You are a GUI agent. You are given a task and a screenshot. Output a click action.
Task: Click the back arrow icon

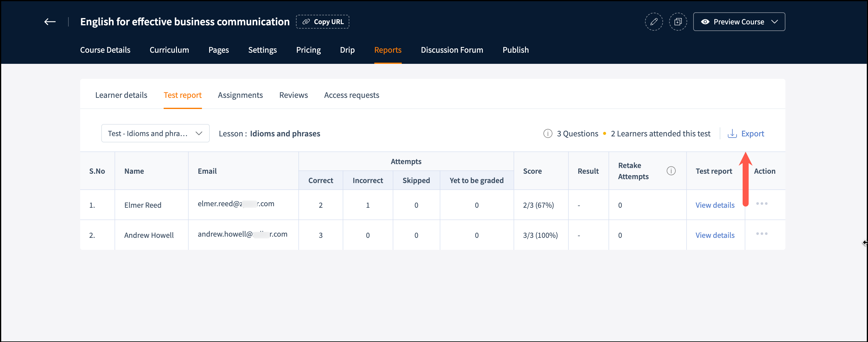tap(50, 22)
